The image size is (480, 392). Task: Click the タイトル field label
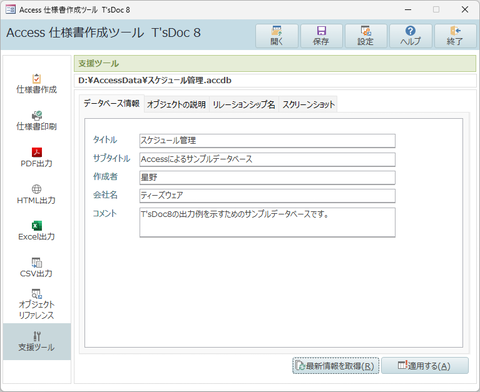point(105,140)
